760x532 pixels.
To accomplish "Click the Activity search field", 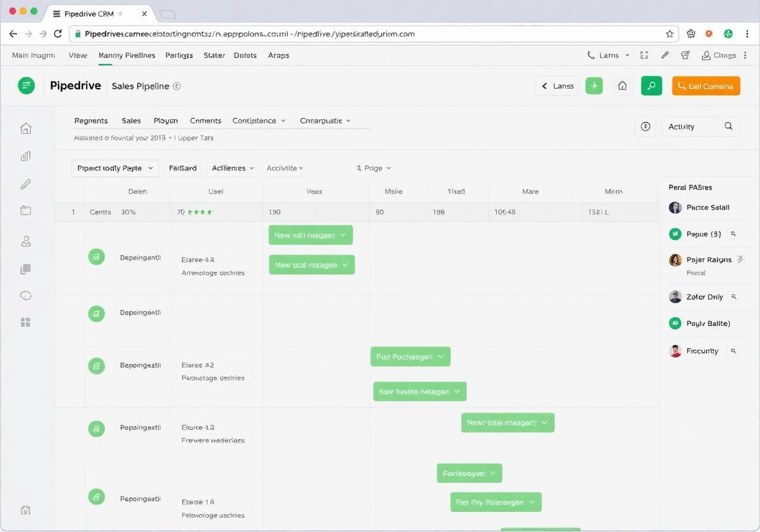I will point(701,126).
